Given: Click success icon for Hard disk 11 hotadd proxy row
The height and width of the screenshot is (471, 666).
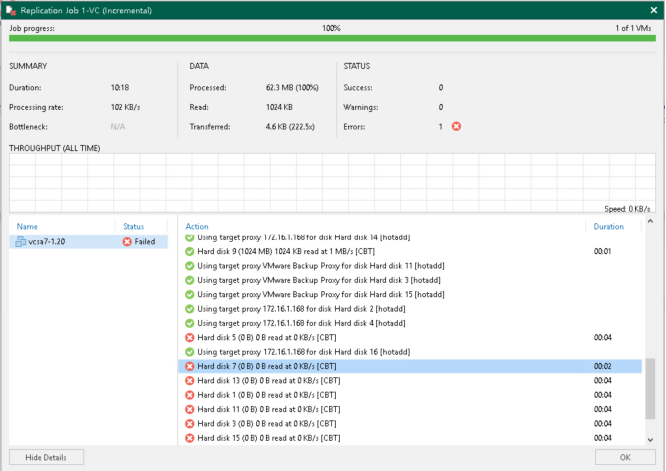Looking at the screenshot, I should [x=189, y=266].
